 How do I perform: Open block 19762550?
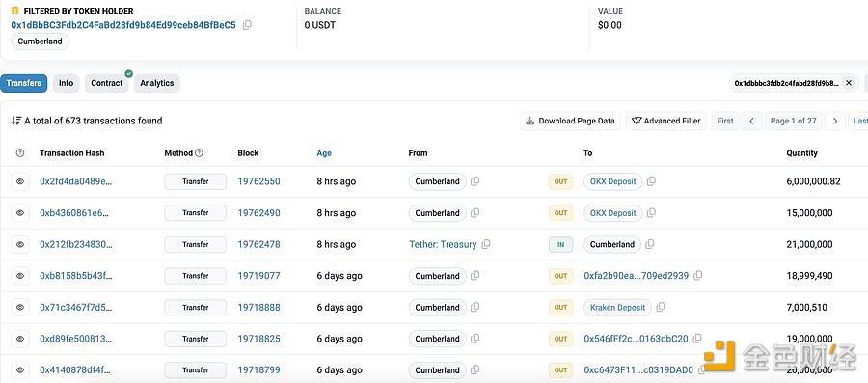point(258,181)
